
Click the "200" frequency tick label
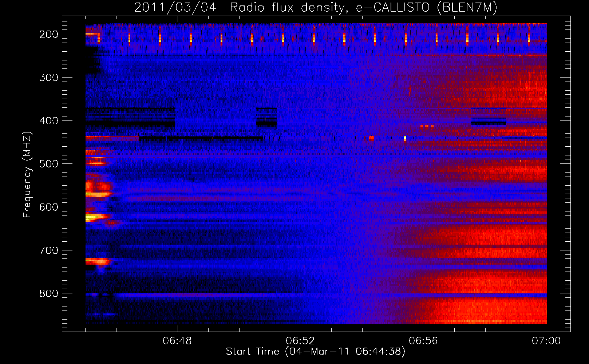pyautogui.click(x=49, y=34)
